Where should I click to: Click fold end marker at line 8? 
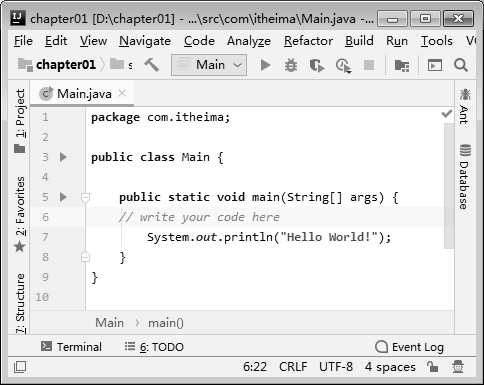85,257
